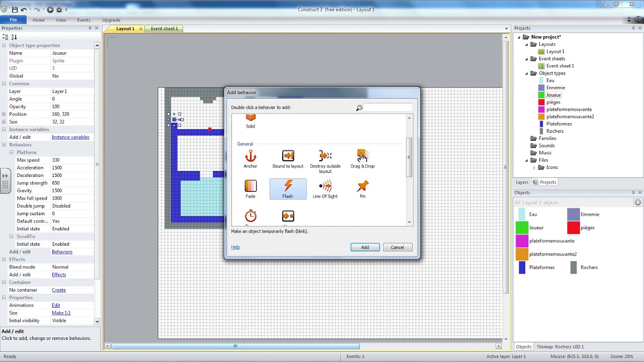The image size is (644, 362).
Task: Collapse the Object types folder
Action: (527, 73)
